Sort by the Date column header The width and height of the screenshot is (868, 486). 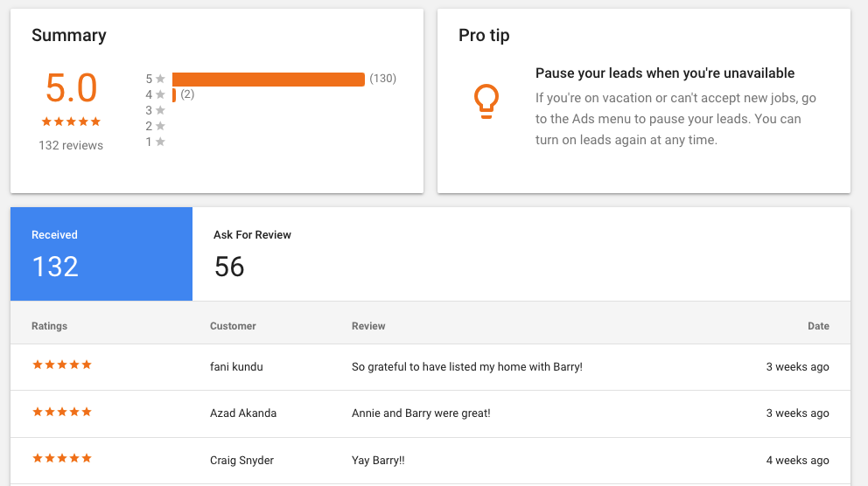[818, 326]
